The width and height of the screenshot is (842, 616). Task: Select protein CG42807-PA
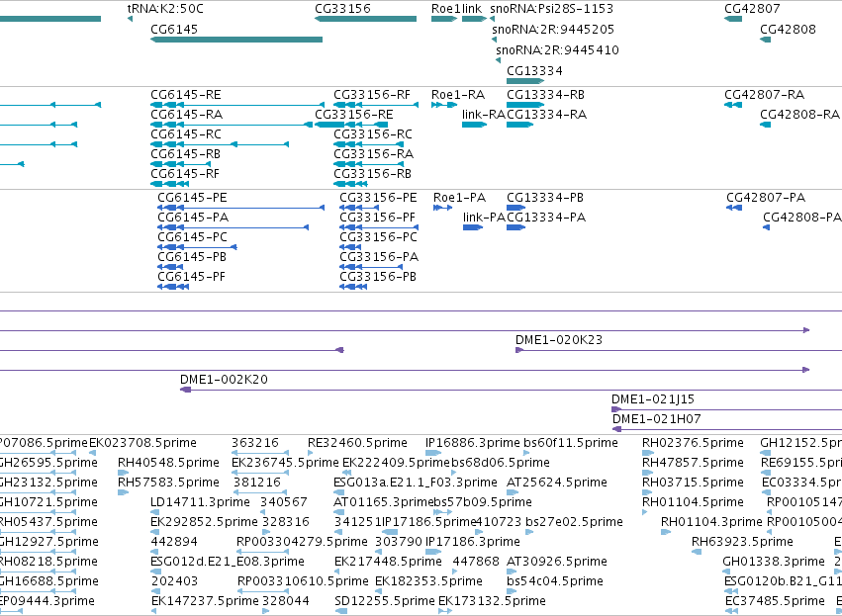coord(734,208)
